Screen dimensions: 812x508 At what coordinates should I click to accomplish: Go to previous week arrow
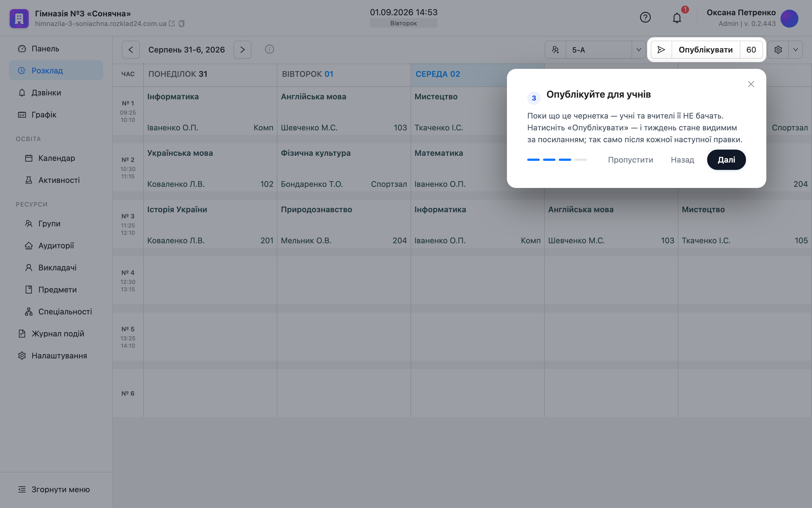131,50
